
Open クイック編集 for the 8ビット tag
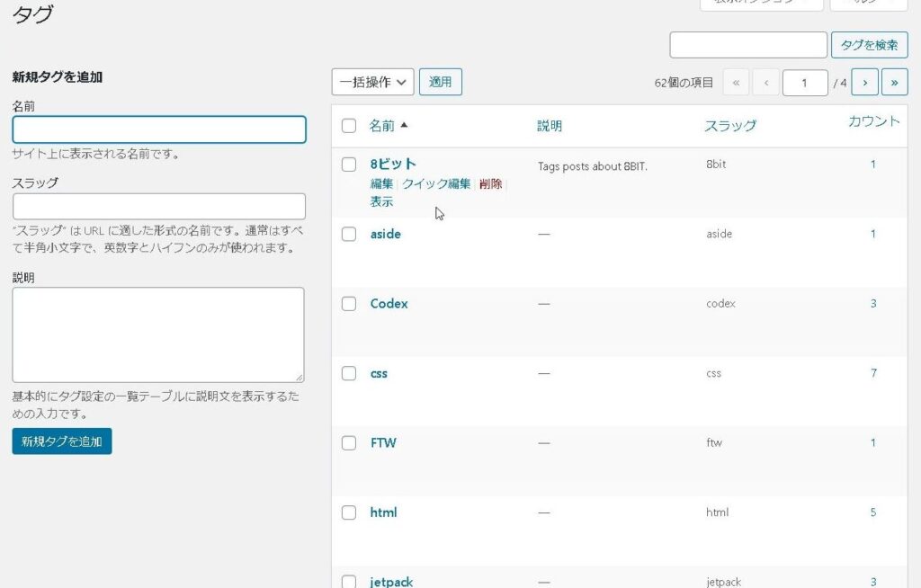436,183
